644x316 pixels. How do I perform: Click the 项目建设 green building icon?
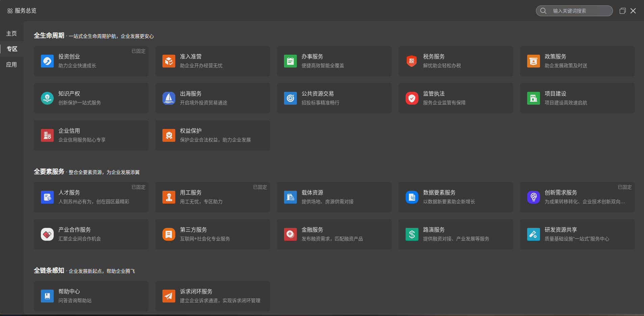tap(534, 98)
